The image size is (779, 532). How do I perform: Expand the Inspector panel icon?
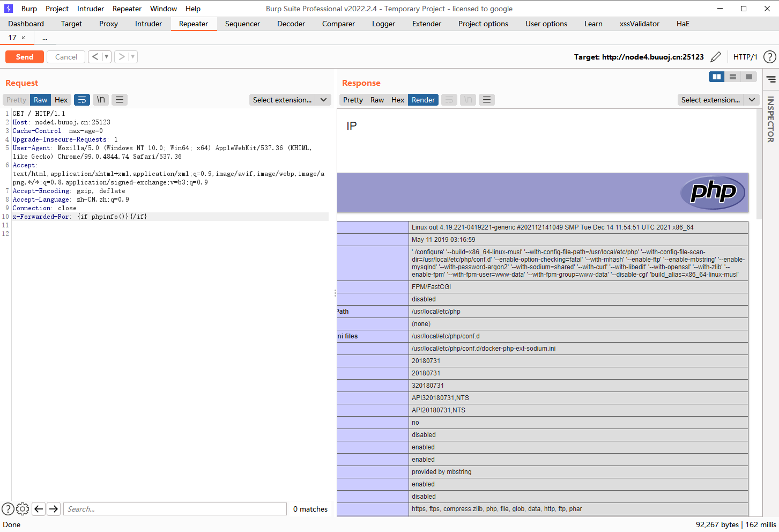click(x=771, y=79)
